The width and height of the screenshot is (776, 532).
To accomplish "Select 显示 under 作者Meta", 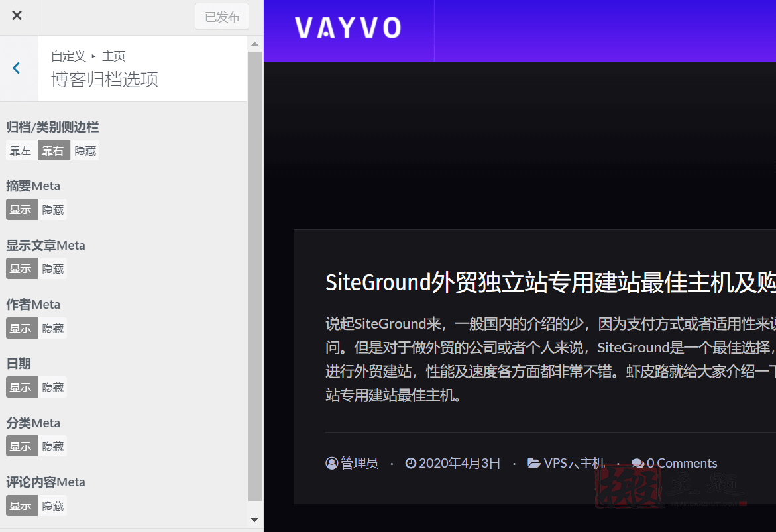I will 21,328.
